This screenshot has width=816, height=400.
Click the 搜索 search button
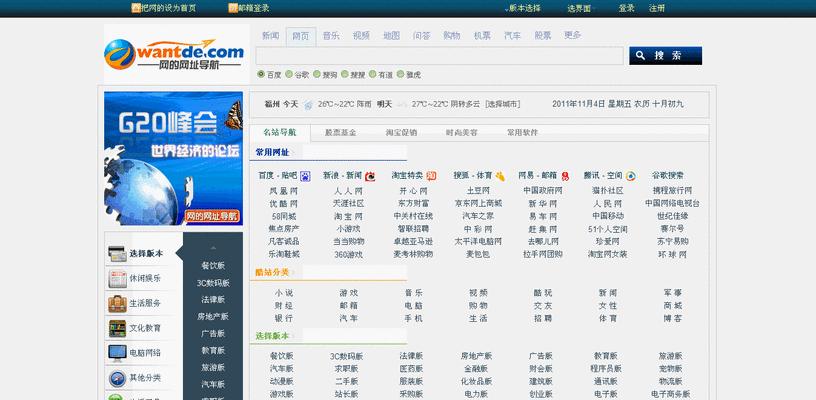coord(665,56)
